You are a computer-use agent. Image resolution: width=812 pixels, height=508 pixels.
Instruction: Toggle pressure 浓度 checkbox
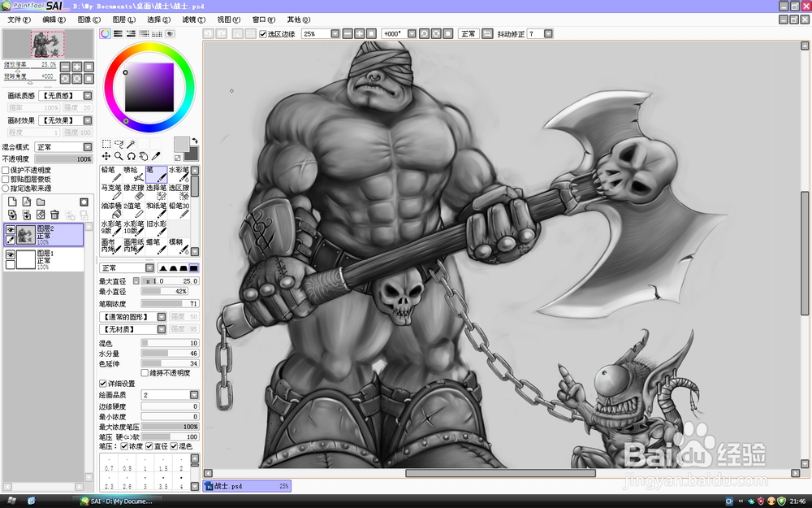(x=124, y=445)
